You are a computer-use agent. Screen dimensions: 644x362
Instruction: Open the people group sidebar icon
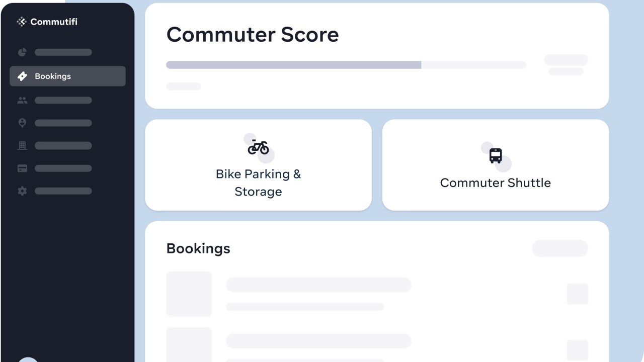(22, 101)
